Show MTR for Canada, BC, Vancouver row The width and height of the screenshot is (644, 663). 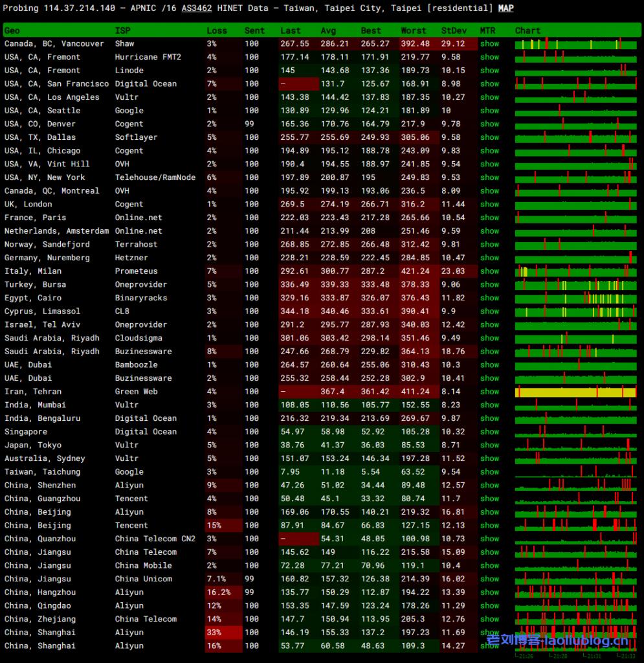pyautogui.click(x=489, y=44)
